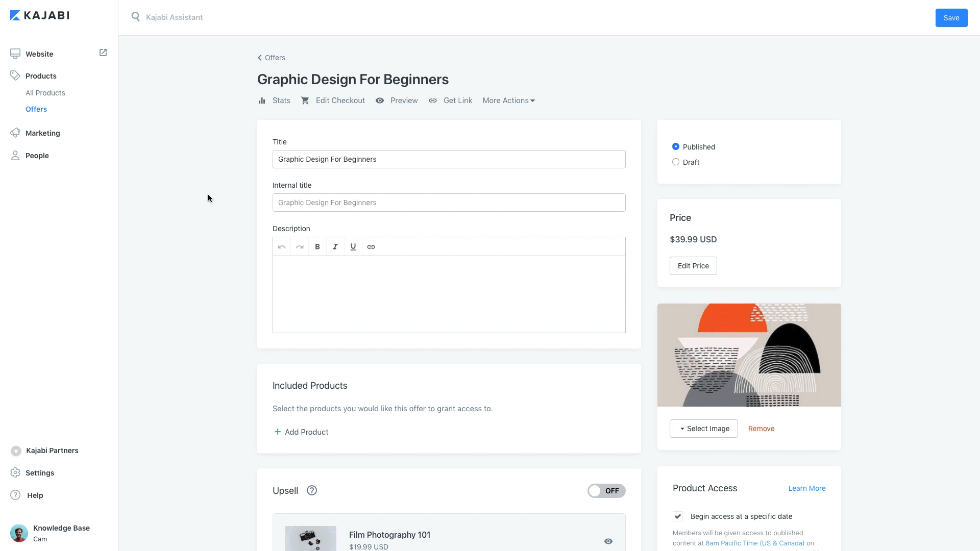Click the insert link icon in editor
The width and height of the screenshot is (980, 551).
click(371, 247)
